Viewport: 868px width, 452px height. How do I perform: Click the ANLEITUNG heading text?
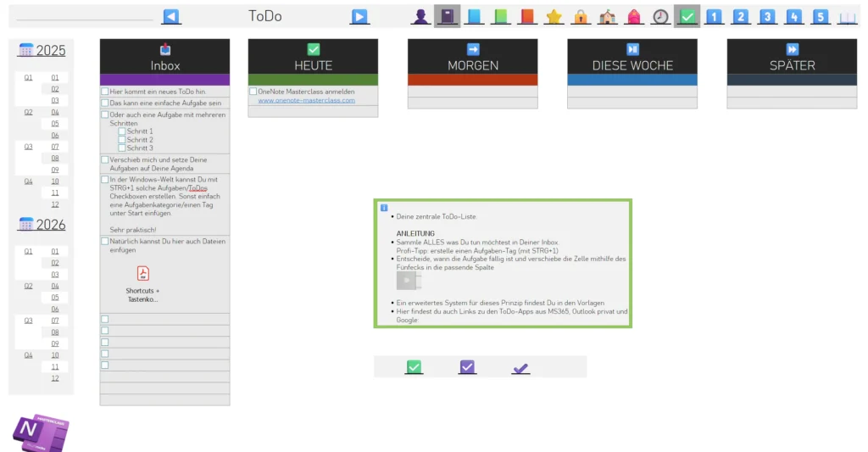click(x=415, y=234)
